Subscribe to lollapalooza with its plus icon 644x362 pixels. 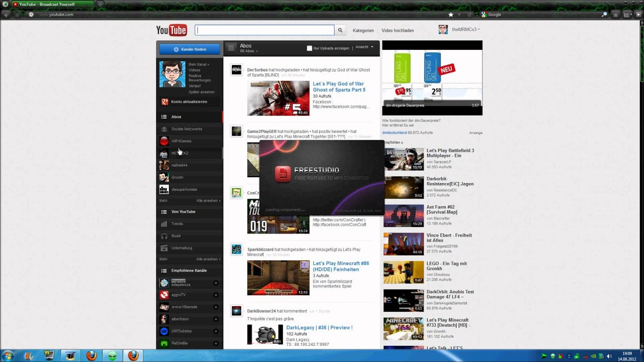tap(216, 283)
